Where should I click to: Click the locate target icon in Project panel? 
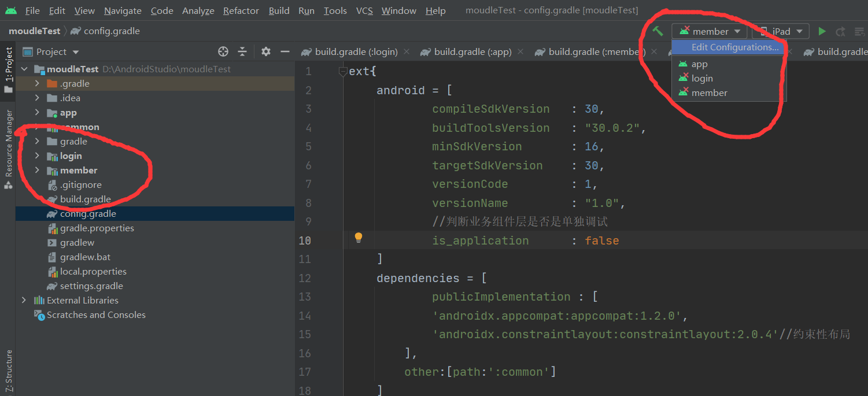(223, 51)
